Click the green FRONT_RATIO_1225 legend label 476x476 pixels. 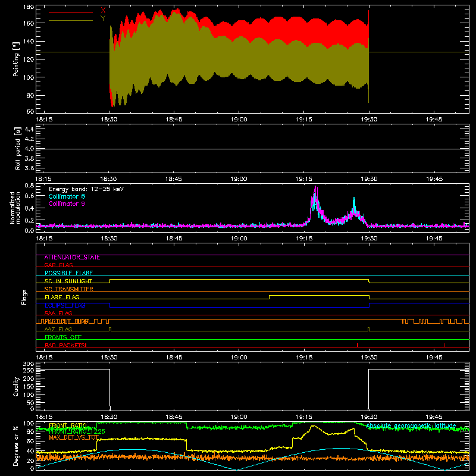click(x=77, y=431)
